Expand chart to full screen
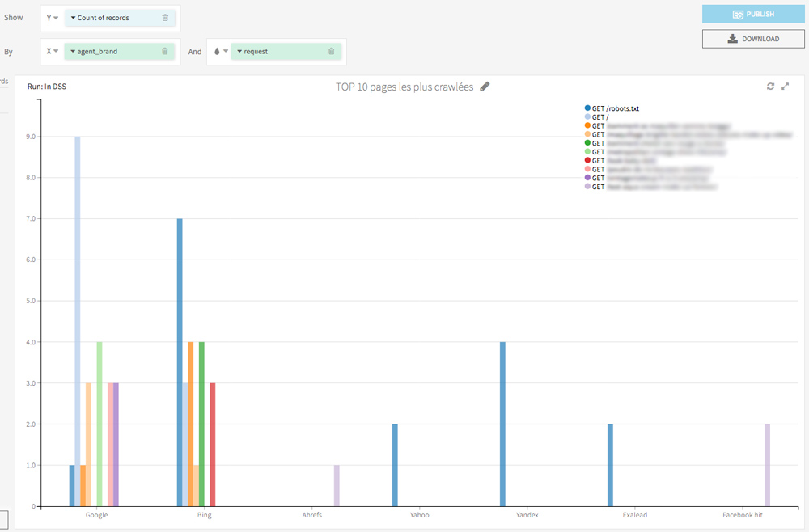Viewport: 809px width, 532px height. [786, 86]
